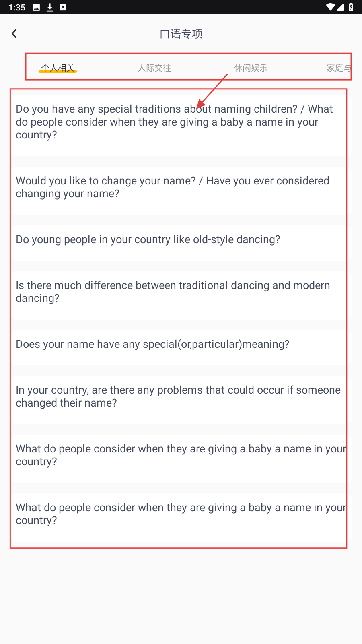Tap the cellular signal icon

340,7
